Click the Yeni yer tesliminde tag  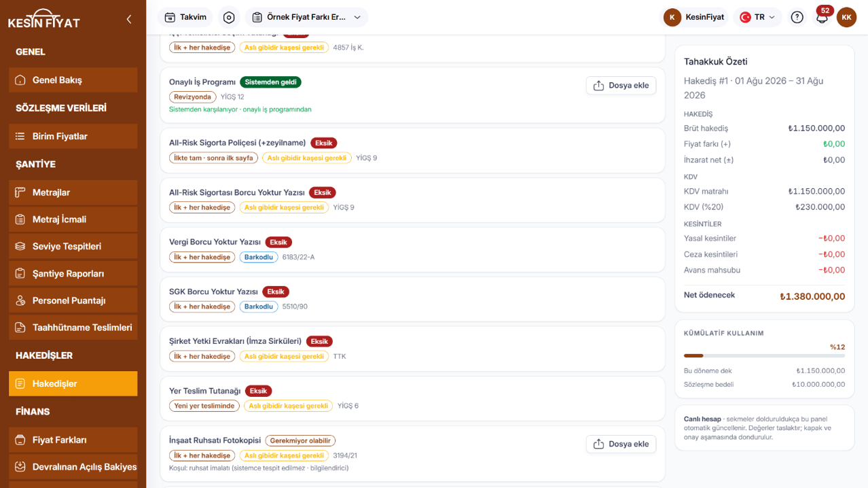[x=204, y=406]
